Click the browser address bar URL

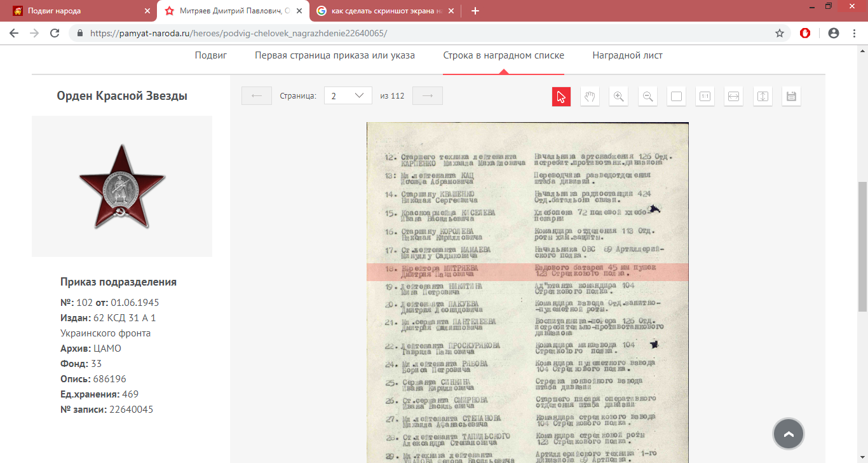[238, 33]
